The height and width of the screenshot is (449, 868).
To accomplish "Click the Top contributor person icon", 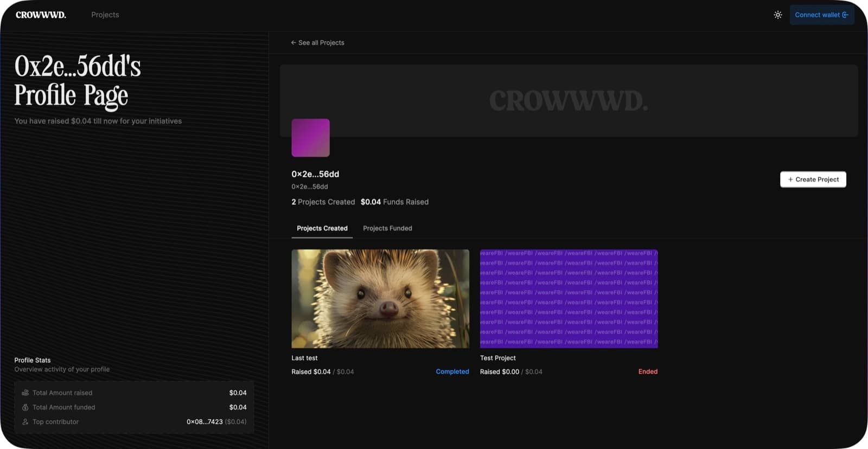I will [25, 422].
